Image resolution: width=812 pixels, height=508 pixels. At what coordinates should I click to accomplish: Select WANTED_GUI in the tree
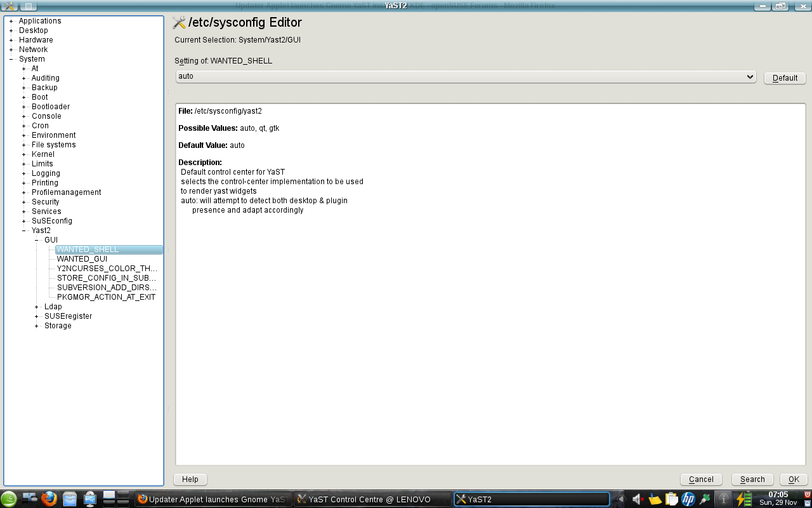click(82, 259)
